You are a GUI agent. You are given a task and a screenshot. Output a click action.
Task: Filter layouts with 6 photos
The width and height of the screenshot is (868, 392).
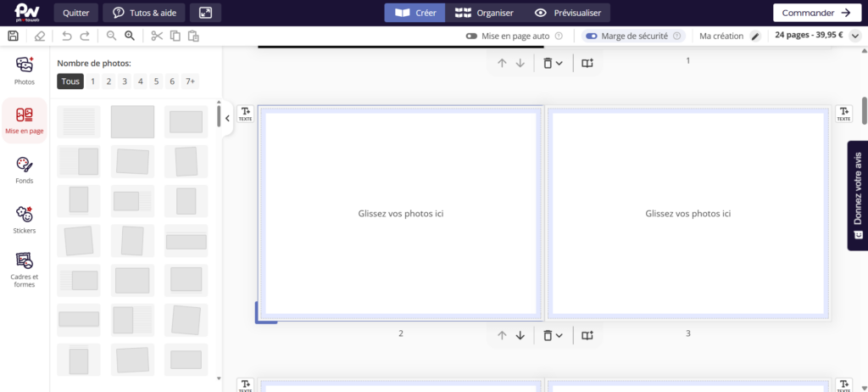pos(172,81)
